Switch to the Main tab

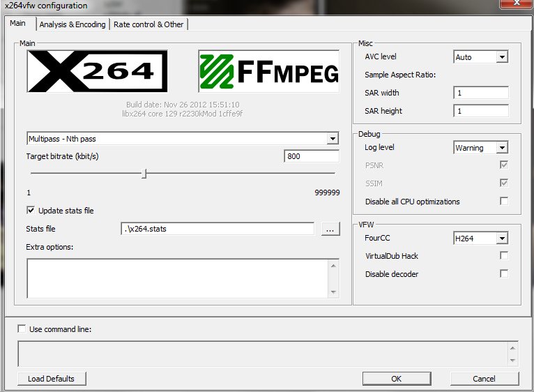pos(17,23)
